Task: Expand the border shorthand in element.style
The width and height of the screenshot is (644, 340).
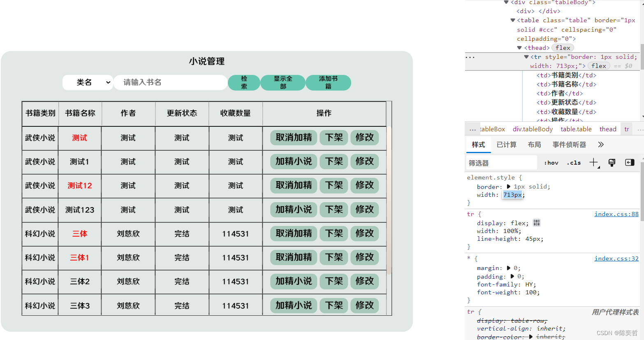Action: (509, 186)
